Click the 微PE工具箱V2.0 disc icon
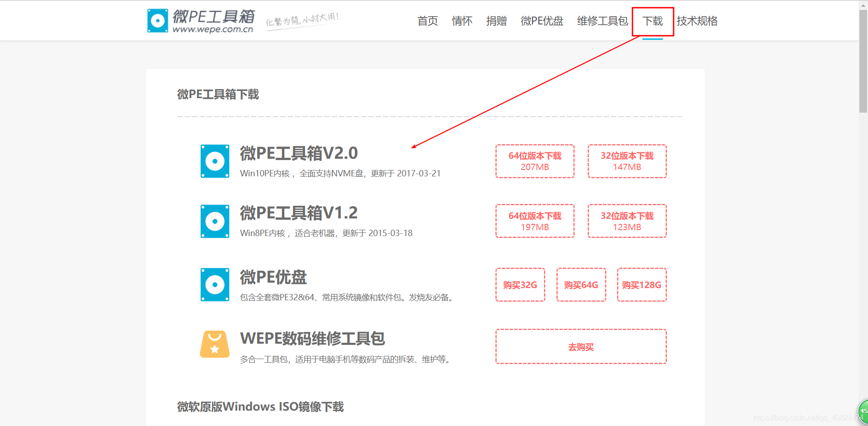 tap(215, 161)
